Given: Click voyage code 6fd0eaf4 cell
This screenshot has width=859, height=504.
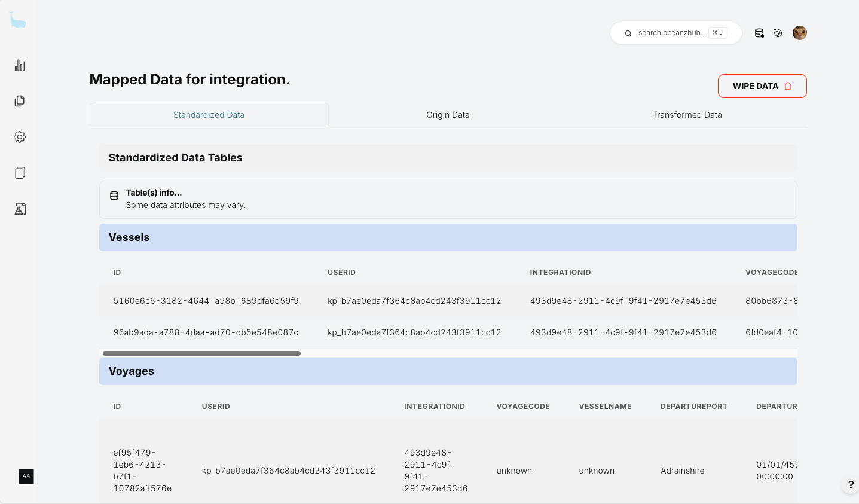Looking at the screenshot, I should point(771,332).
